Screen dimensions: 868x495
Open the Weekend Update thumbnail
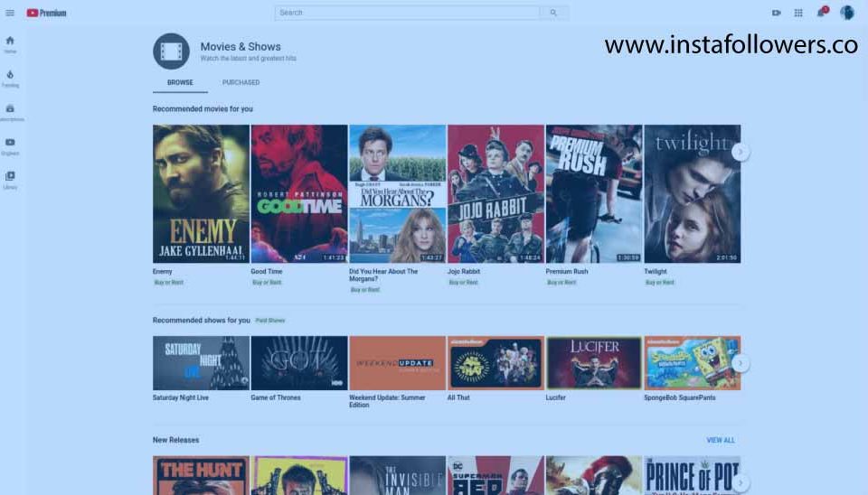(398, 363)
